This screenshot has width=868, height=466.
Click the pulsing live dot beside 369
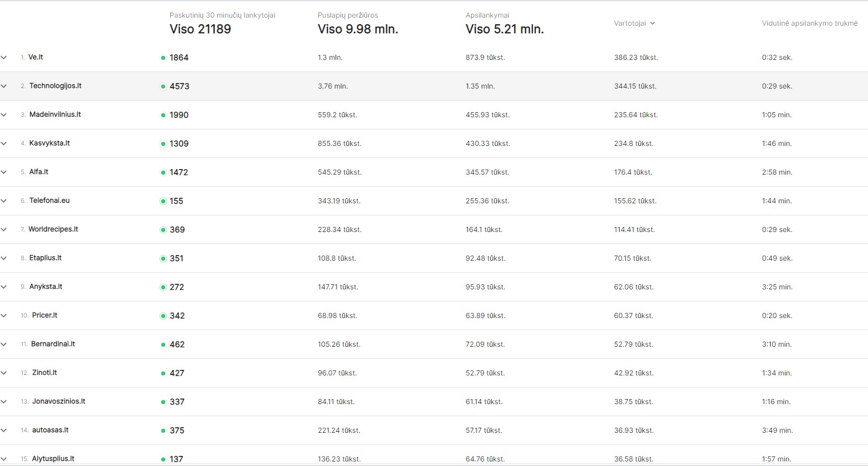pyautogui.click(x=163, y=230)
